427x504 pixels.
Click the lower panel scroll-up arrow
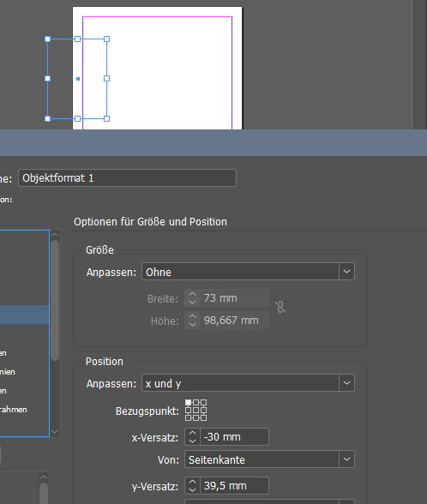coord(44,477)
